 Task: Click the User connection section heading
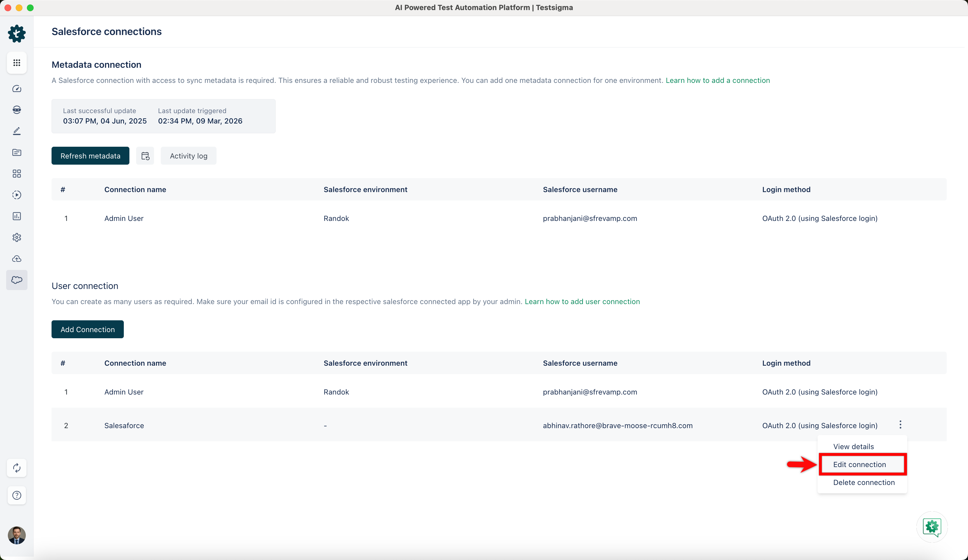point(85,286)
